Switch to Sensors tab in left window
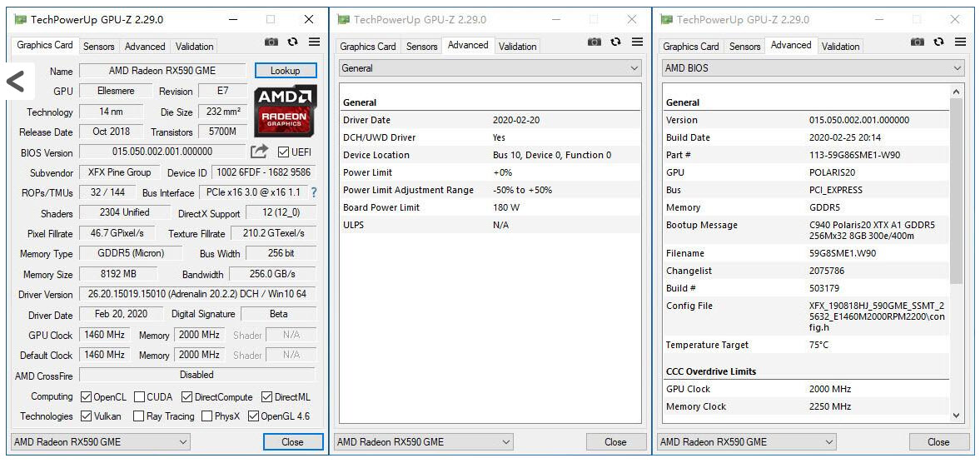This screenshot has height=463, width=980. point(99,47)
